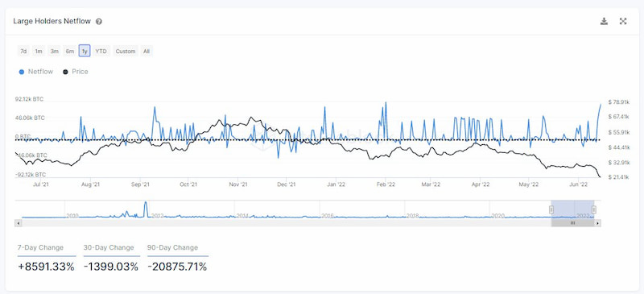Click the Nov '21 axis label
This screenshot has width=644, height=294.
pyautogui.click(x=238, y=184)
